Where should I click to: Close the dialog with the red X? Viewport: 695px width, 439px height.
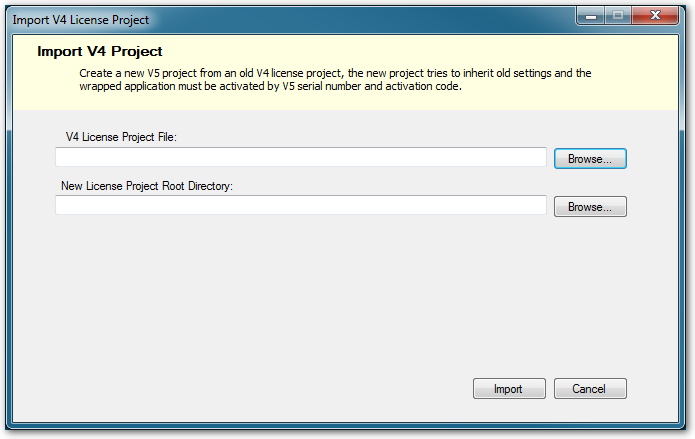click(x=655, y=16)
